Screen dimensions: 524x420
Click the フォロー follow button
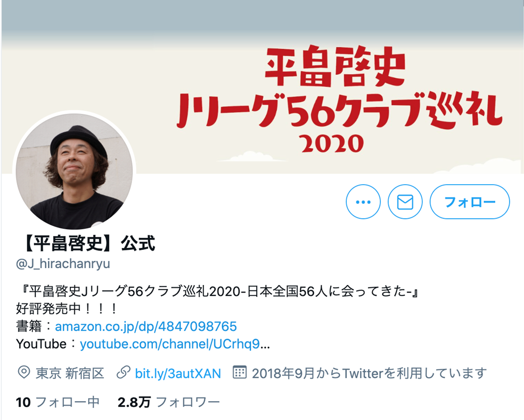click(469, 202)
